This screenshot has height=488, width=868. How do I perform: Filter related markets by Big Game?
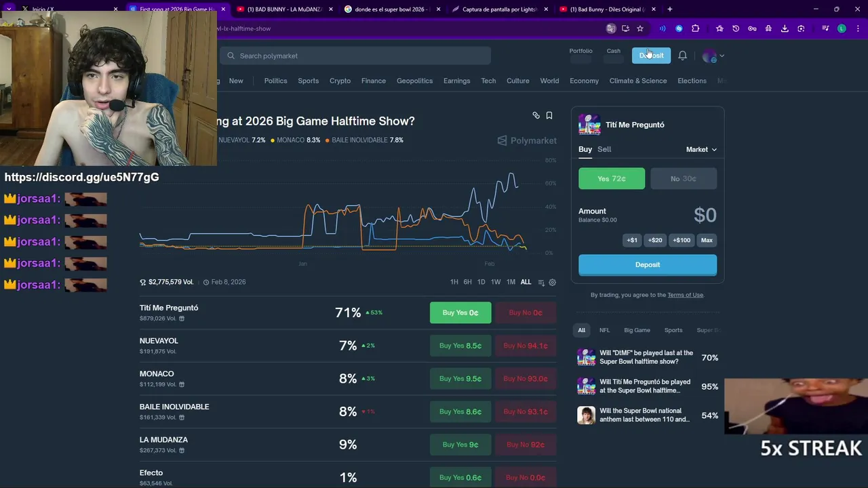tap(637, 330)
